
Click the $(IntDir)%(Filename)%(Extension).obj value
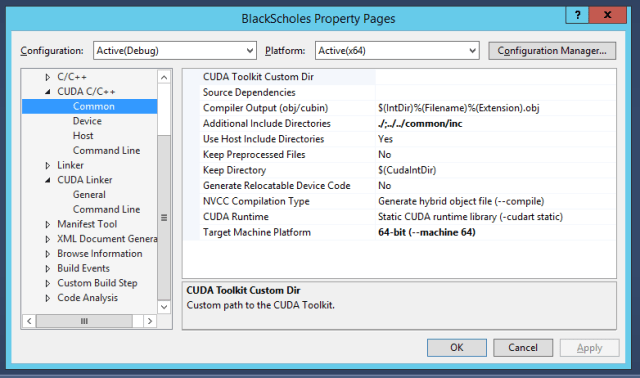pyautogui.click(x=458, y=108)
